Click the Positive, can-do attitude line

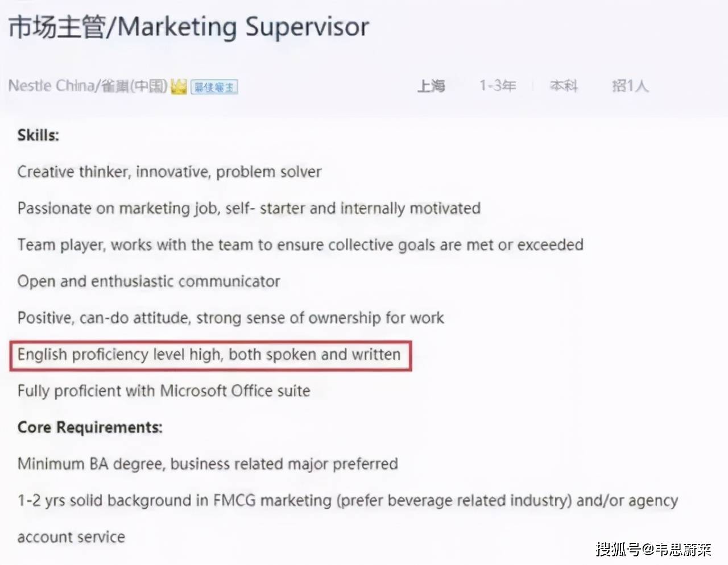pyautogui.click(x=230, y=318)
